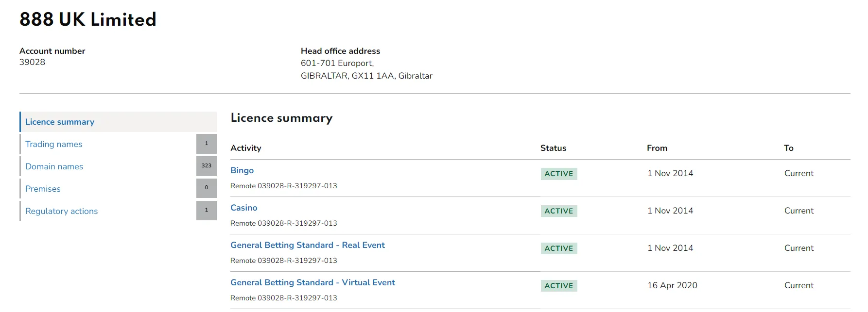
Task: Click the 323 count badge beside Domain names
Action: (x=206, y=166)
